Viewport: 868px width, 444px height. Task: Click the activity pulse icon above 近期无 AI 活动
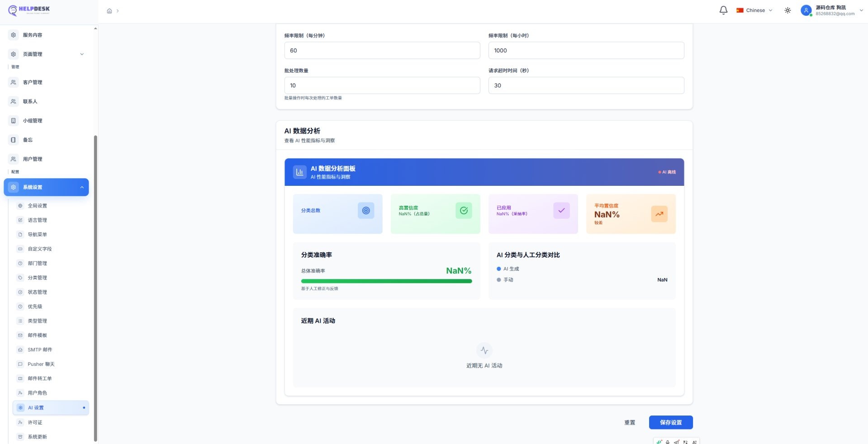484,350
